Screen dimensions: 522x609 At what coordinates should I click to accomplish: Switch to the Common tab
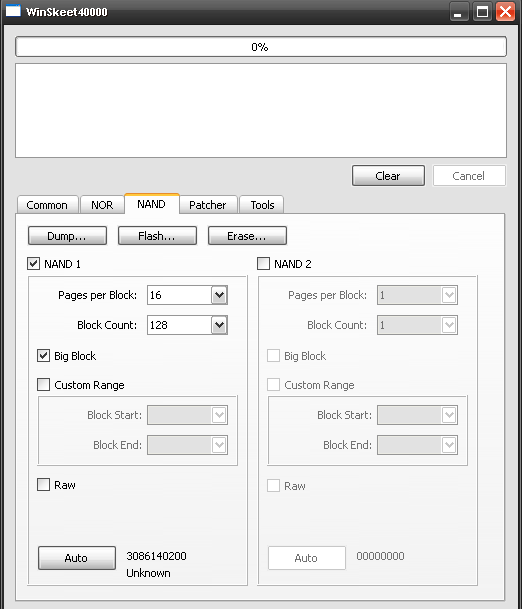(47, 205)
